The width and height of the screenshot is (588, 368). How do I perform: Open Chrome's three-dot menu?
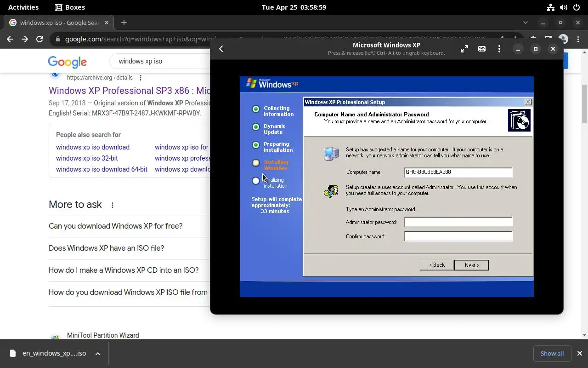[x=578, y=39]
